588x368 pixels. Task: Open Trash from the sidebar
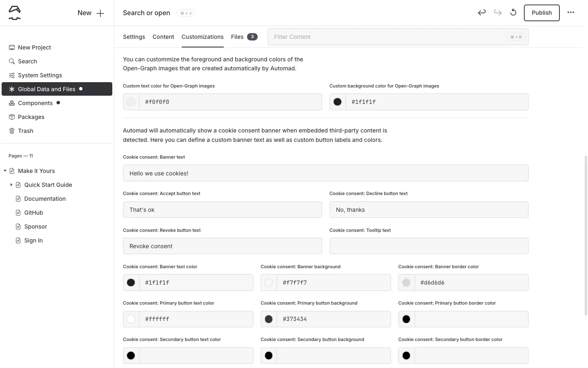[x=25, y=131]
